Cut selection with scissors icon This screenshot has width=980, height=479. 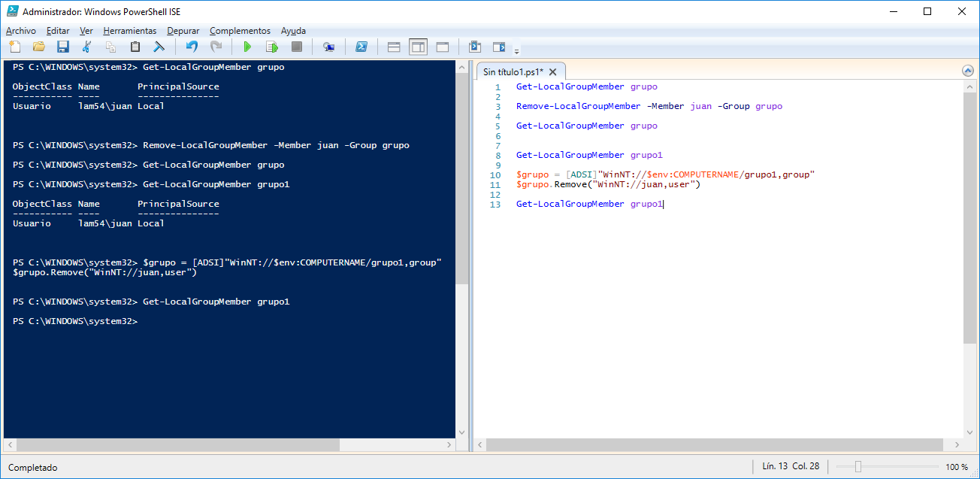pyautogui.click(x=86, y=47)
